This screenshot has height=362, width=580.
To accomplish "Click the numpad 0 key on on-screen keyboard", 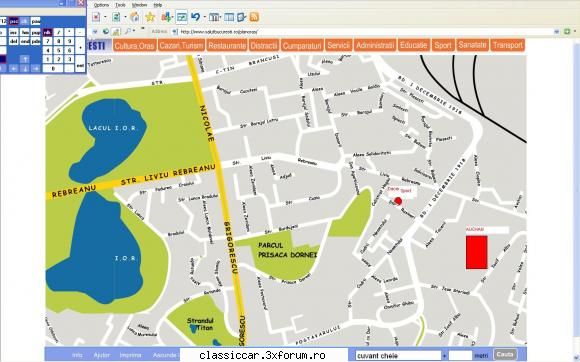I will (53, 68).
